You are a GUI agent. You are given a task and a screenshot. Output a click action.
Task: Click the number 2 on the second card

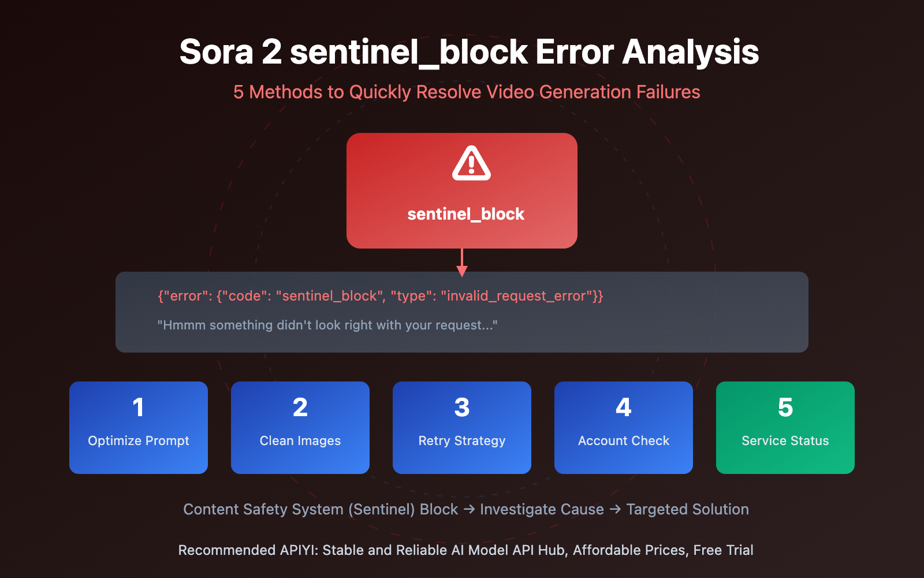pyautogui.click(x=300, y=407)
